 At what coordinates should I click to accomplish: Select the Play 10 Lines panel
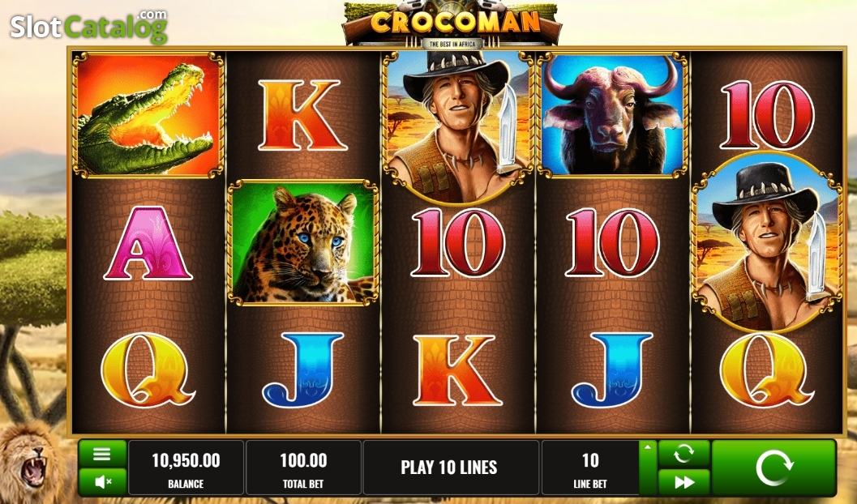point(449,468)
